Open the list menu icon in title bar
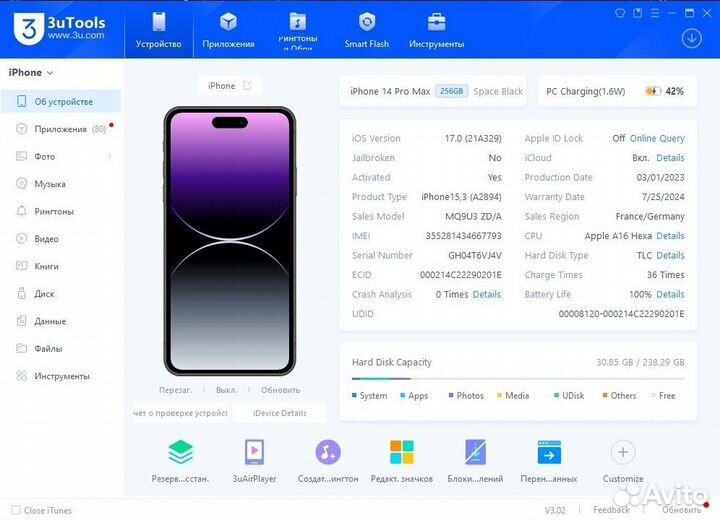 (x=655, y=13)
